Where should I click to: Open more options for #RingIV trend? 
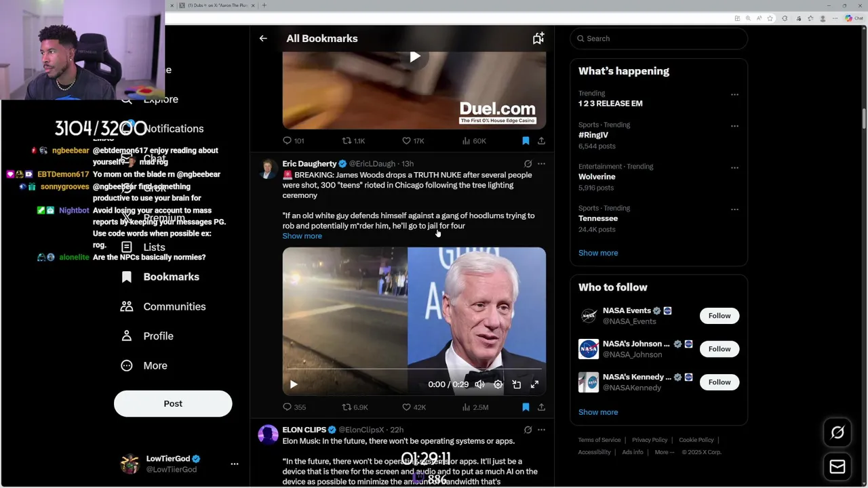pyautogui.click(x=734, y=126)
